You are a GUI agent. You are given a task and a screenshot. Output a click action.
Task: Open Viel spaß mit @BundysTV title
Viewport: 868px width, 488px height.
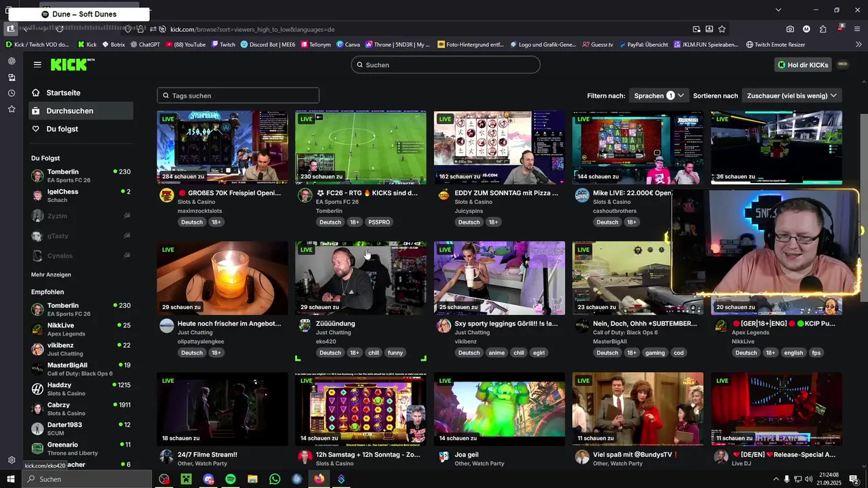636,455
